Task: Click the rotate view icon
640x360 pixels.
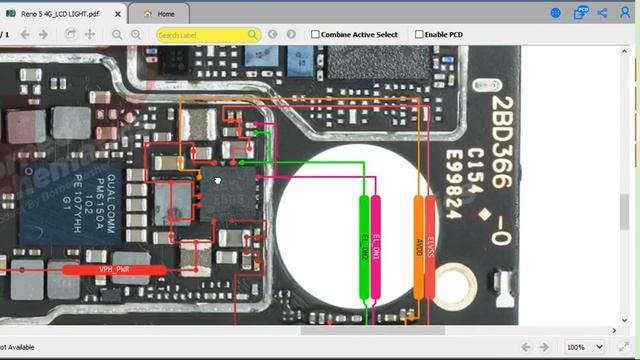Action: (x=71, y=34)
